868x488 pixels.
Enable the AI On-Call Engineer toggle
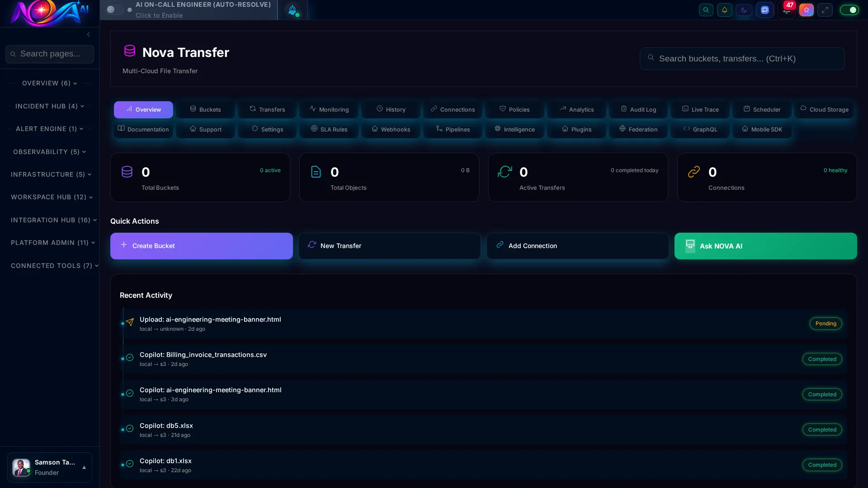pyautogui.click(x=114, y=9)
